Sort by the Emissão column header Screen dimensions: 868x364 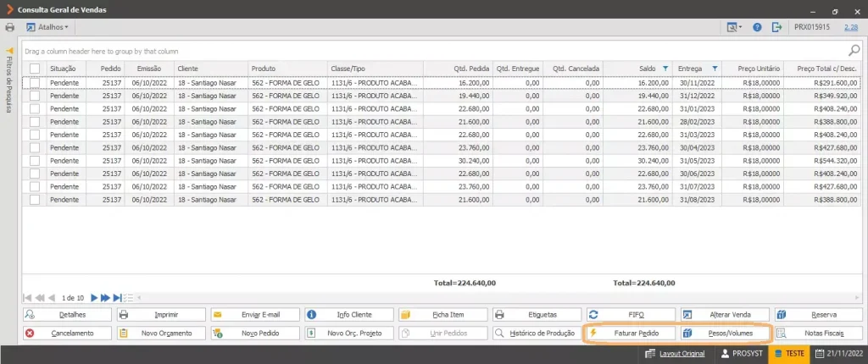click(149, 68)
